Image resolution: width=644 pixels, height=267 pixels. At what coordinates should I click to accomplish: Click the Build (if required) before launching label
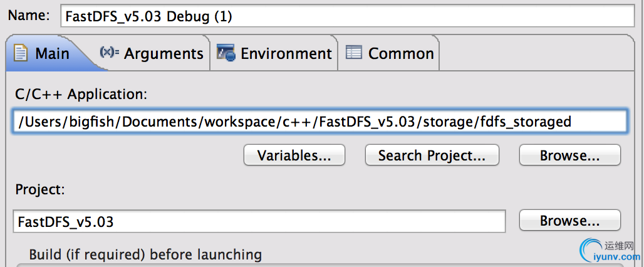click(145, 254)
